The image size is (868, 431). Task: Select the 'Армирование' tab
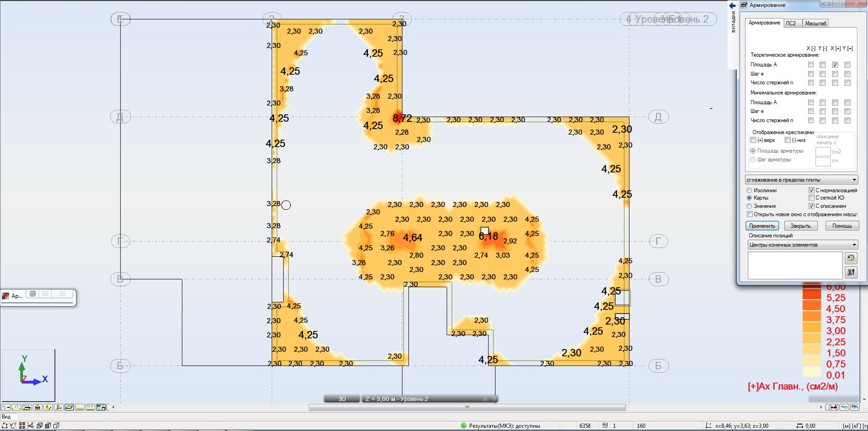tap(764, 23)
